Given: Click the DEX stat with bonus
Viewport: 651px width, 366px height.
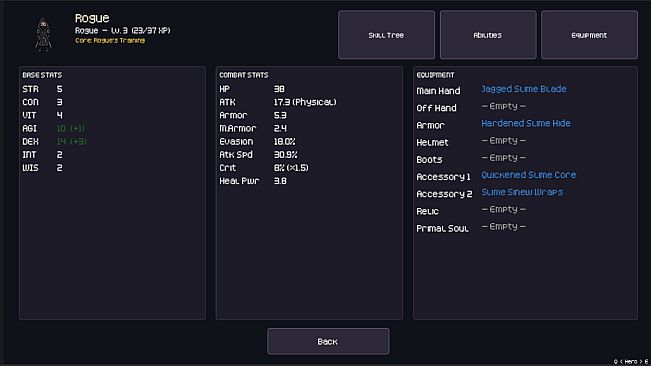Looking at the screenshot, I should (54, 142).
